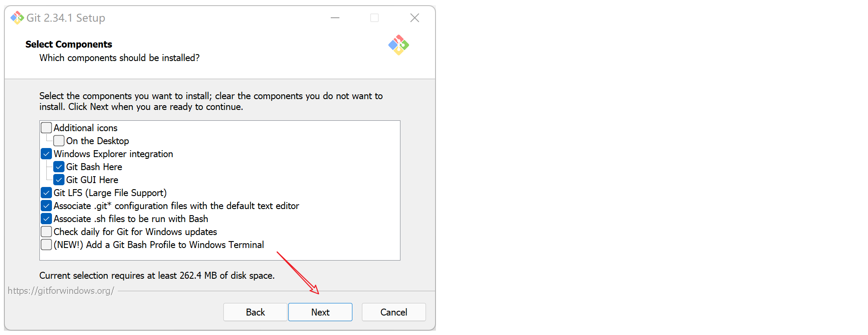Viewport: 868px width, 335px height.
Task: Click the Git 2.34.1 Setup title text
Action: tap(66, 18)
